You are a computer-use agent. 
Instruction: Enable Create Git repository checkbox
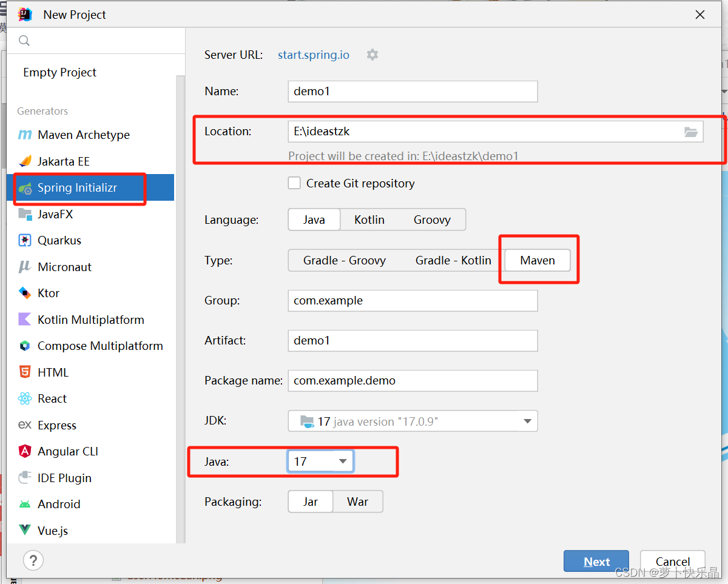coord(294,183)
